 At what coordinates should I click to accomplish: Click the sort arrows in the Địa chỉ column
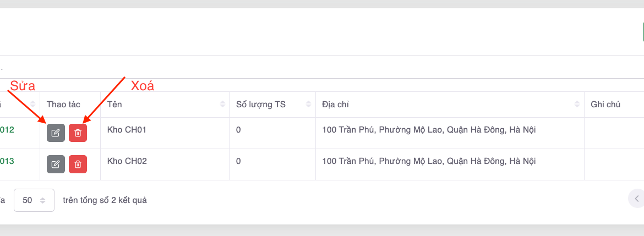coord(577,104)
